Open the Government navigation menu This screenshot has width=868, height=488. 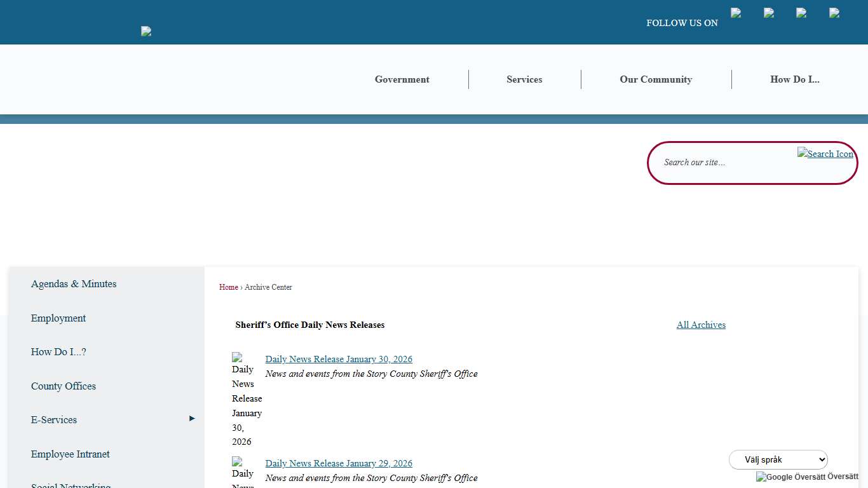[402, 79]
